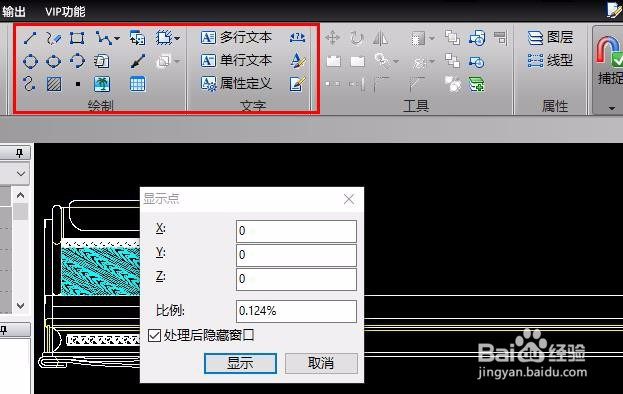Select the freehand sketch tool with pencil
The width and height of the screenshot is (623, 394).
point(54,39)
